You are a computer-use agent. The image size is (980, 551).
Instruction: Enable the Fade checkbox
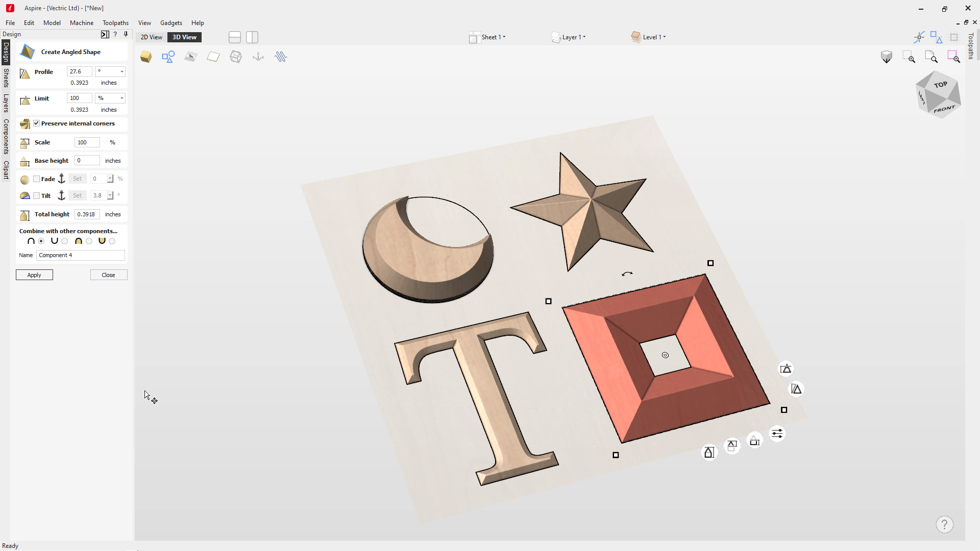(37, 179)
